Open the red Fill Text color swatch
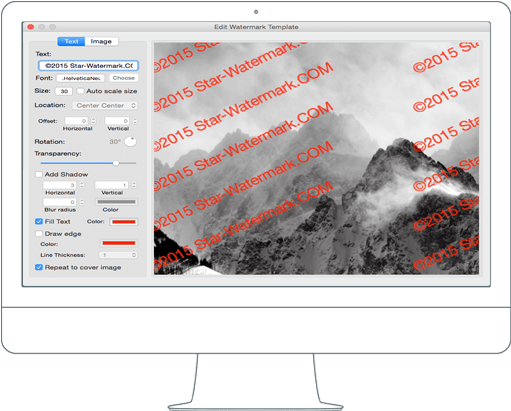This screenshot has width=511, height=411. pos(124,222)
